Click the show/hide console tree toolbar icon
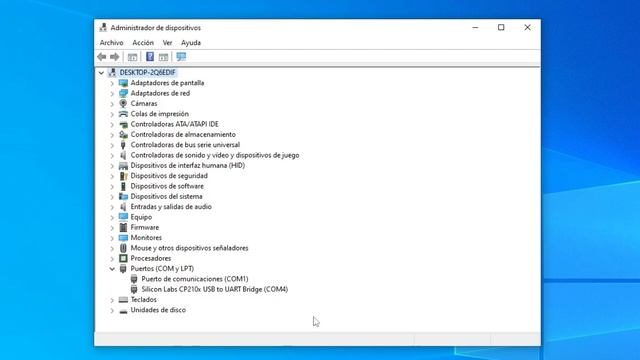 [132, 57]
